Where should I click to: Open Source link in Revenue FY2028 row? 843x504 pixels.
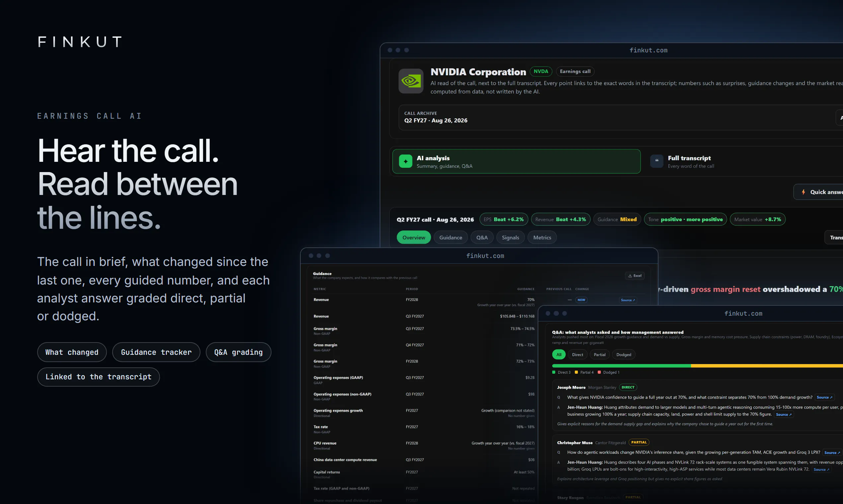click(x=628, y=300)
